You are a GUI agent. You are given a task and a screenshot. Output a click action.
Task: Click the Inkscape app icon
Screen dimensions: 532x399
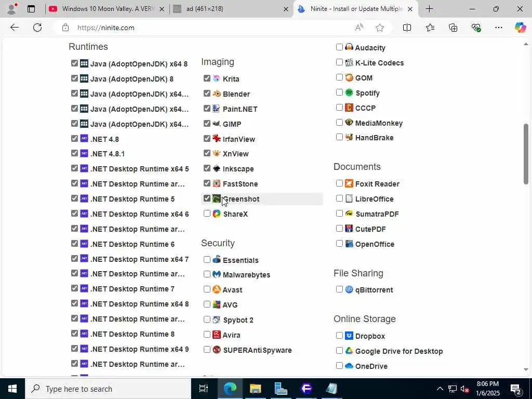point(217,168)
